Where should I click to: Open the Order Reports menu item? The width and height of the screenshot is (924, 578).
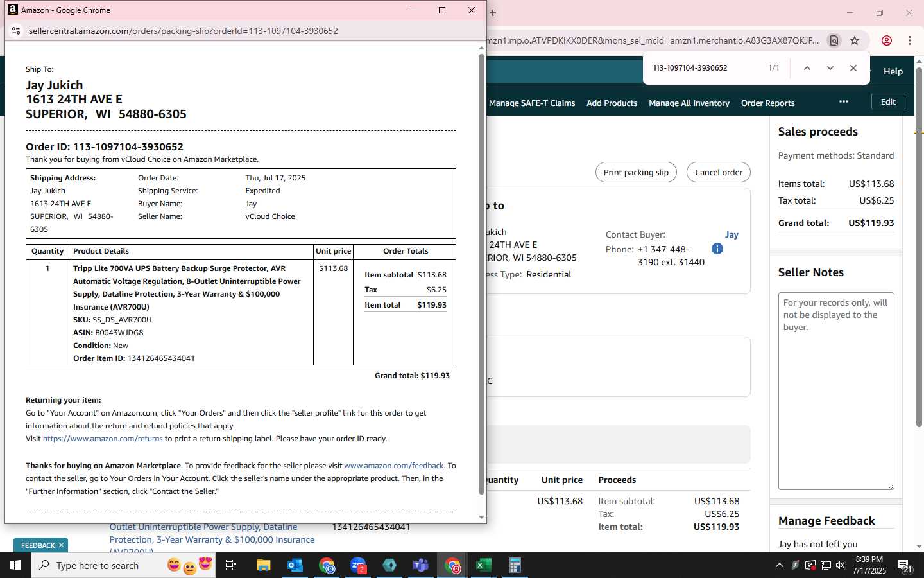pyautogui.click(x=767, y=103)
